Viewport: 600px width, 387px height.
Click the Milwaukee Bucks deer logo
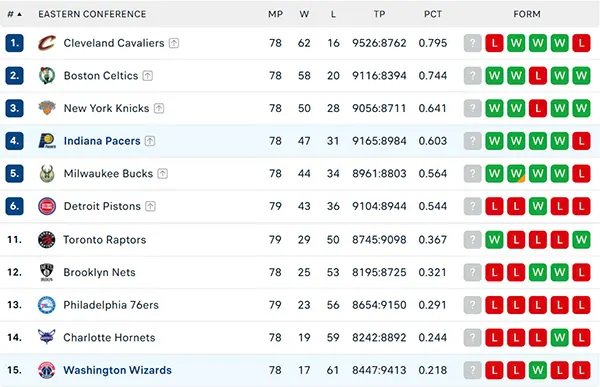[47, 173]
